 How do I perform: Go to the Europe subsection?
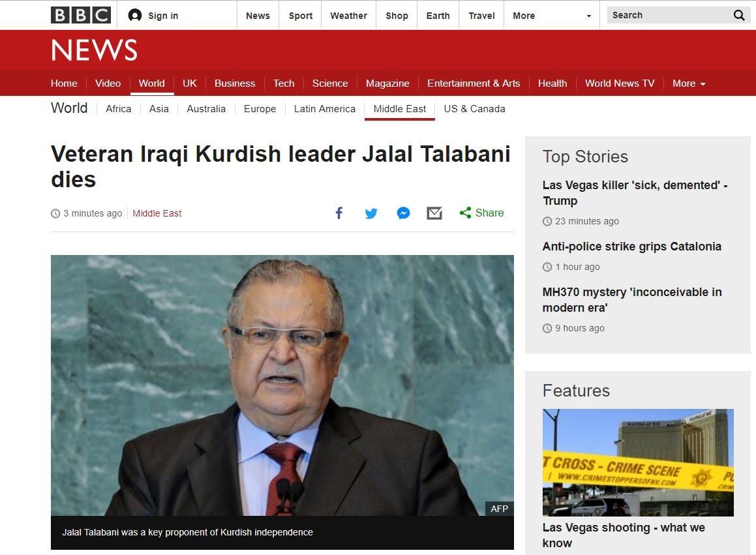(260, 109)
